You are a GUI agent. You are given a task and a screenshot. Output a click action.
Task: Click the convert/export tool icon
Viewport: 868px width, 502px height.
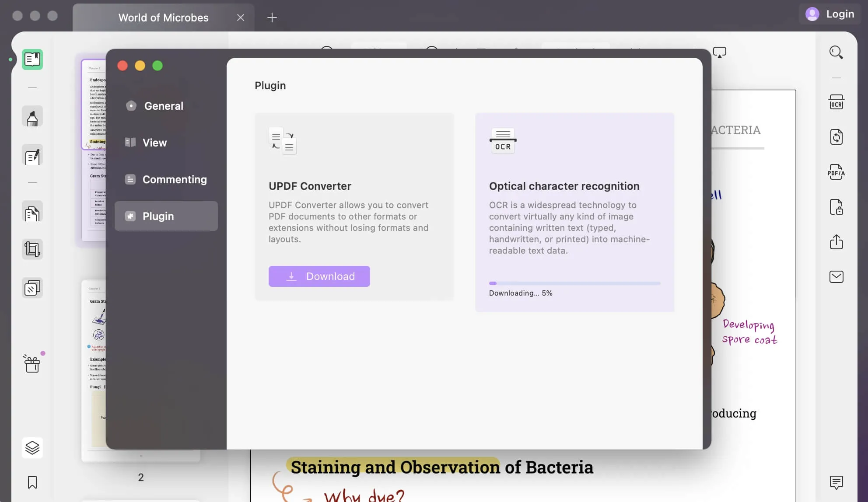pyautogui.click(x=836, y=137)
